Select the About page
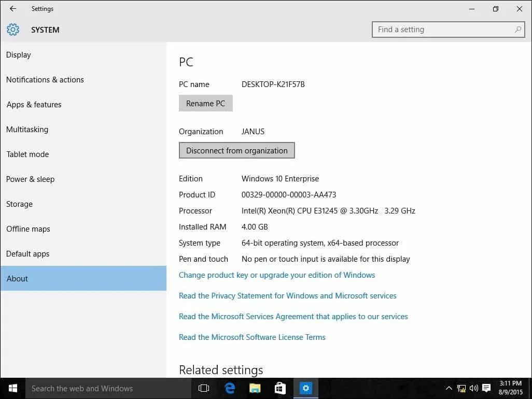 click(83, 279)
